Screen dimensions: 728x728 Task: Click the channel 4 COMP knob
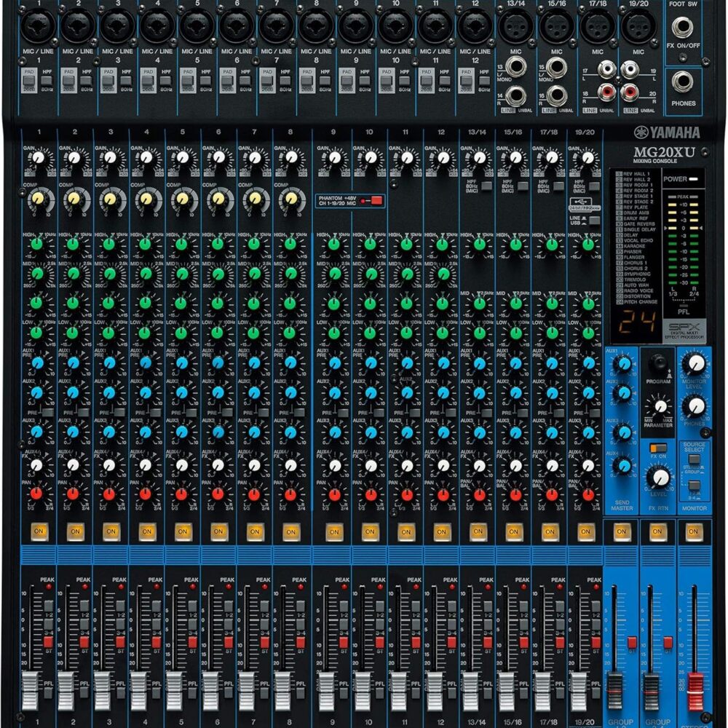click(x=146, y=199)
